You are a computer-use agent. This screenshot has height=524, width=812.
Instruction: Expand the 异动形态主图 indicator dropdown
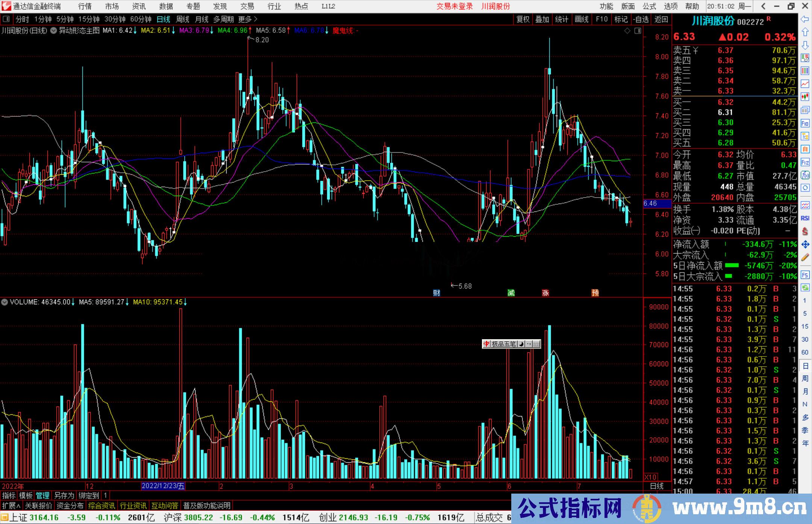pyautogui.click(x=54, y=30)
